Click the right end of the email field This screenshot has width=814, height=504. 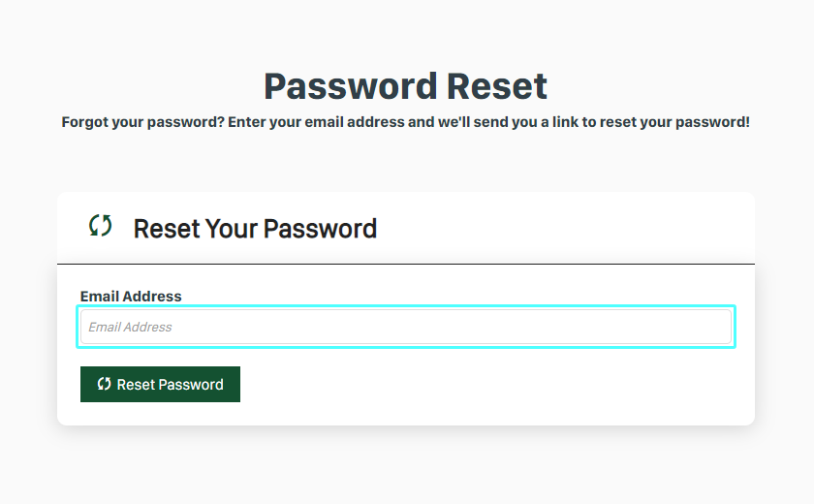tap(712, 327)
